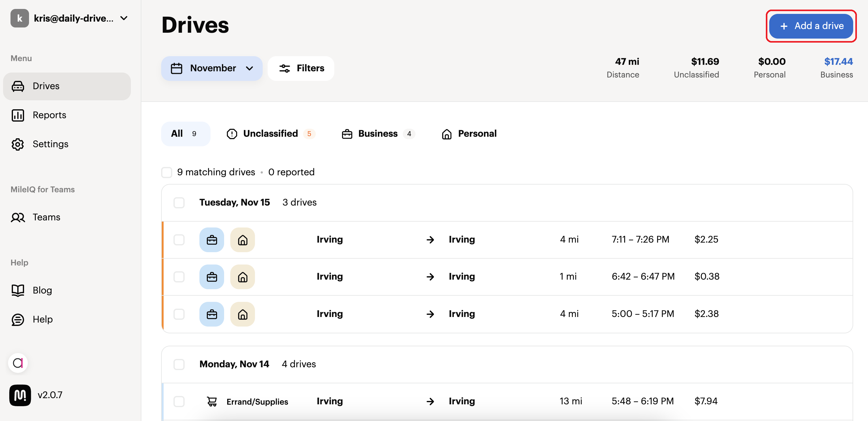Switch to the Business tab
Image resolution: width=868 pixels, height=421 pixels.
378,134
